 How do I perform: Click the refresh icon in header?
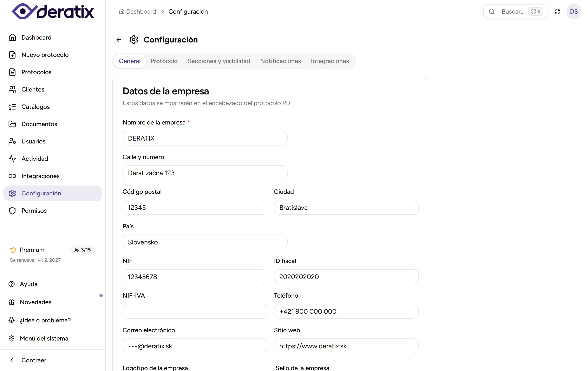[x=557, y=12]
